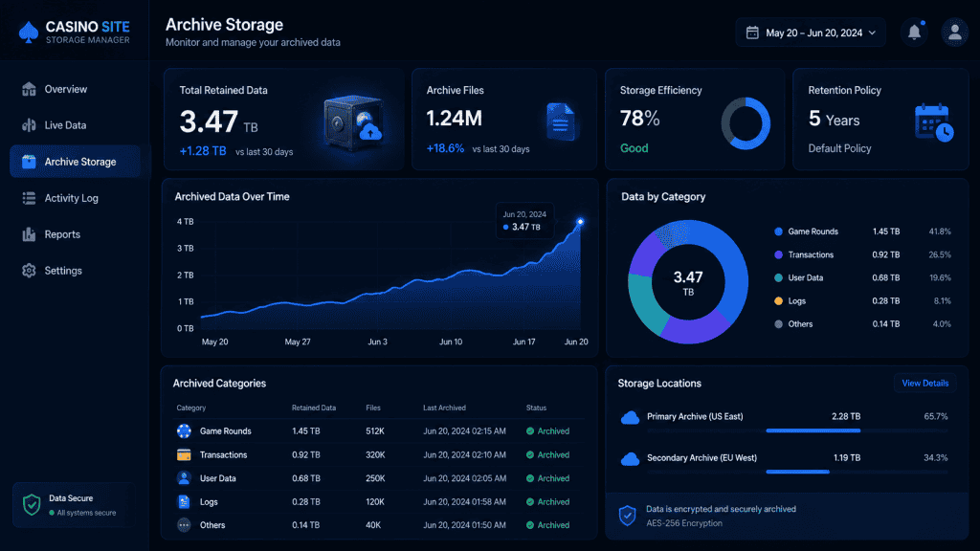The width and height of the screenshot is (980, 551).
Task: Click the Category column header
Action: pyautogui.click(x=190, y=408)
